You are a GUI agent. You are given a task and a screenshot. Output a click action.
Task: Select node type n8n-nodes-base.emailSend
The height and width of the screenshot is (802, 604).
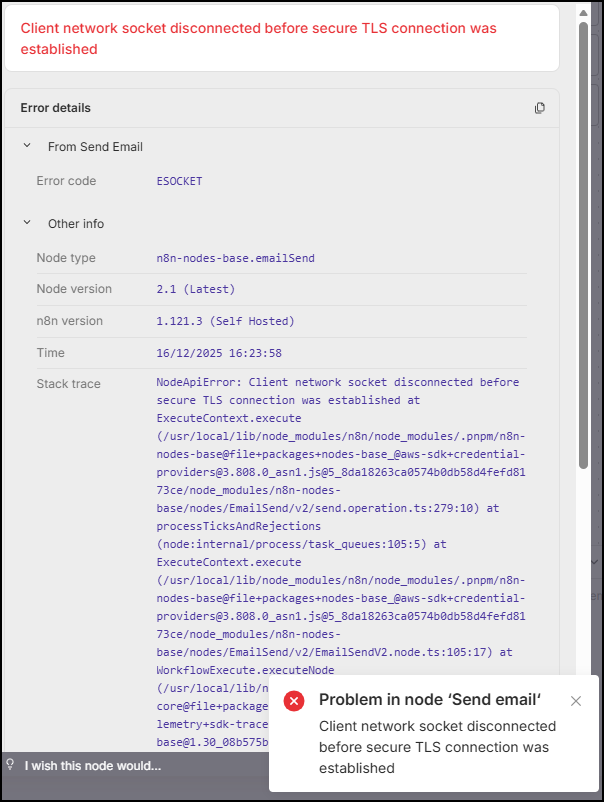click(x=235, y=258)
